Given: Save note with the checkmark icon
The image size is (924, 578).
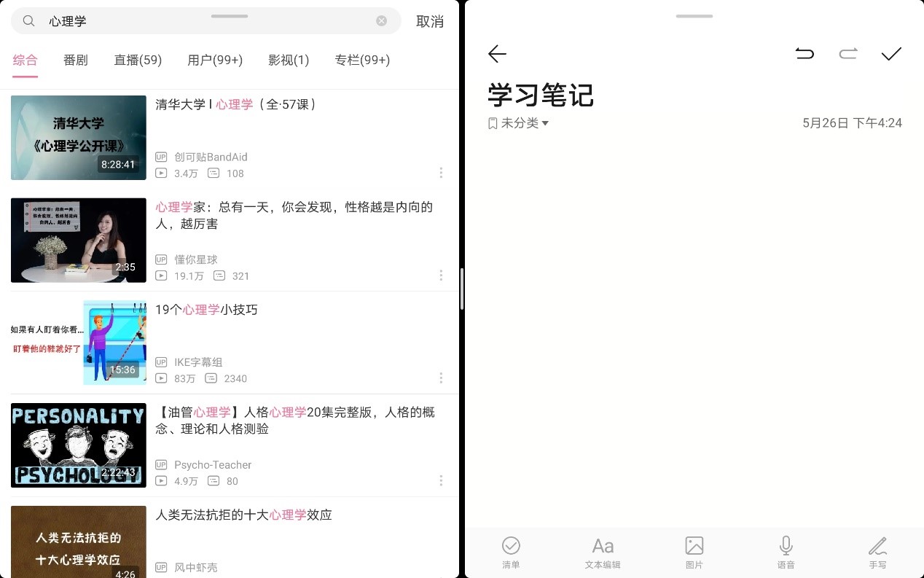Looking at the screenshot, I should [x=891, y=53].
